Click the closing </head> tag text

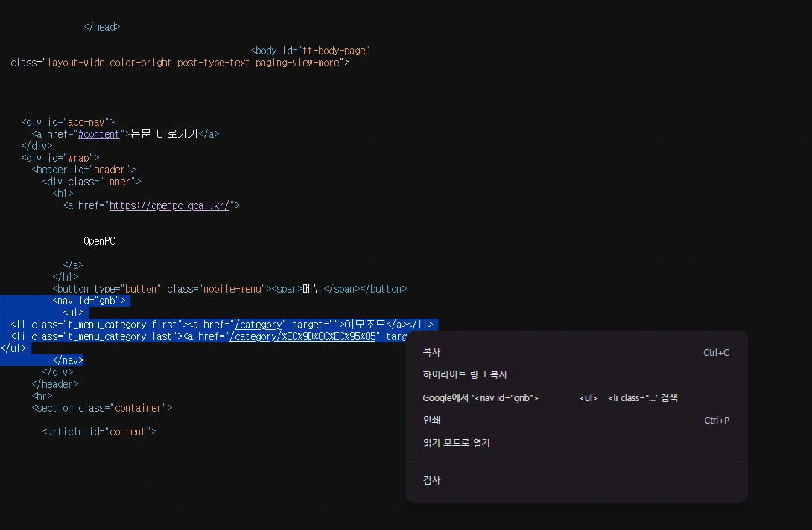102,27
